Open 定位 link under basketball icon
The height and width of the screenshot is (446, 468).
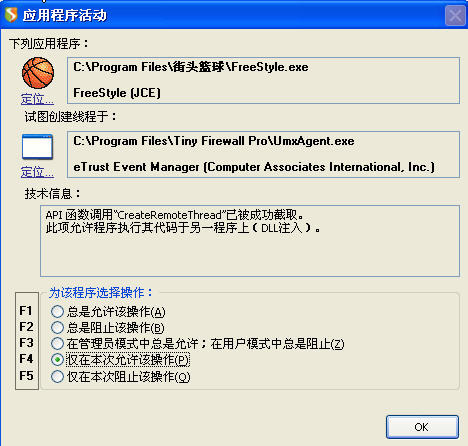click(x=37, y=99)
